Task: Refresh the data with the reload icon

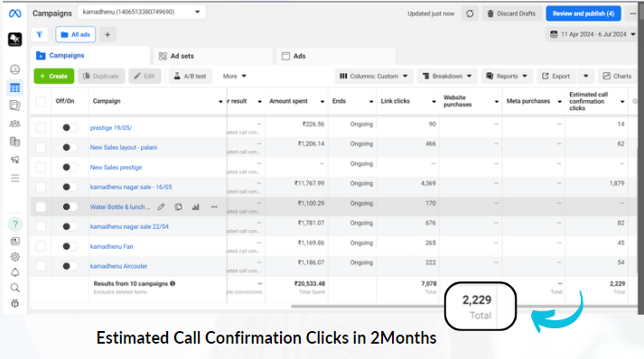Action: click(x=470, y=14)
